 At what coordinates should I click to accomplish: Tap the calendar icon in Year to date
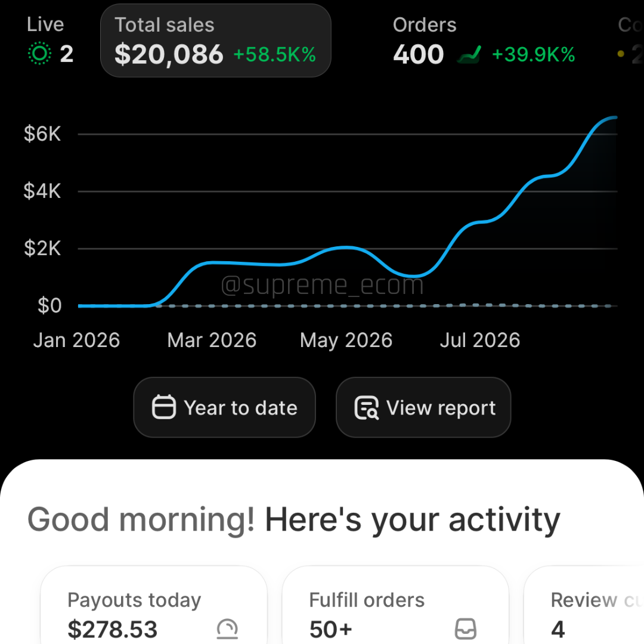point(164,407)
